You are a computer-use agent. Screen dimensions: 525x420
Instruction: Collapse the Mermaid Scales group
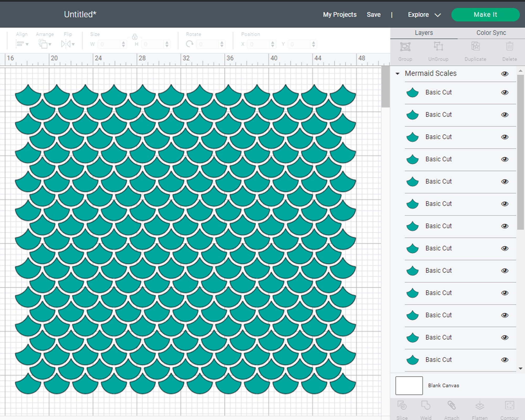(x=397, y=74)
